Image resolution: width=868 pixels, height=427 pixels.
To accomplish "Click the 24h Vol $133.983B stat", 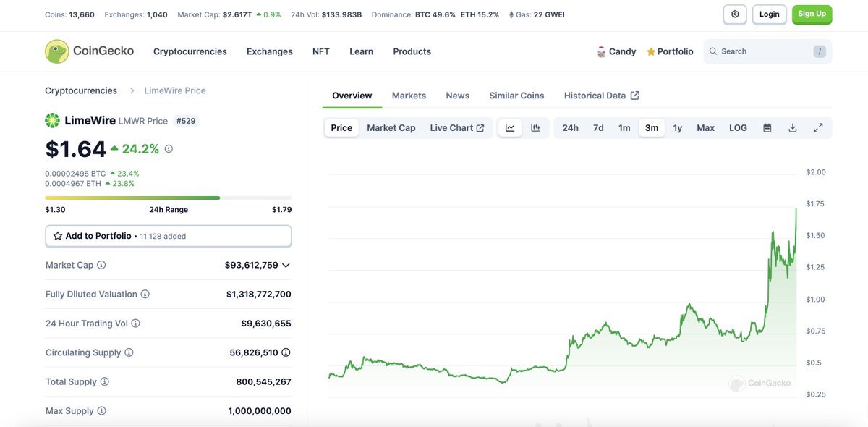I will point(326,14).
